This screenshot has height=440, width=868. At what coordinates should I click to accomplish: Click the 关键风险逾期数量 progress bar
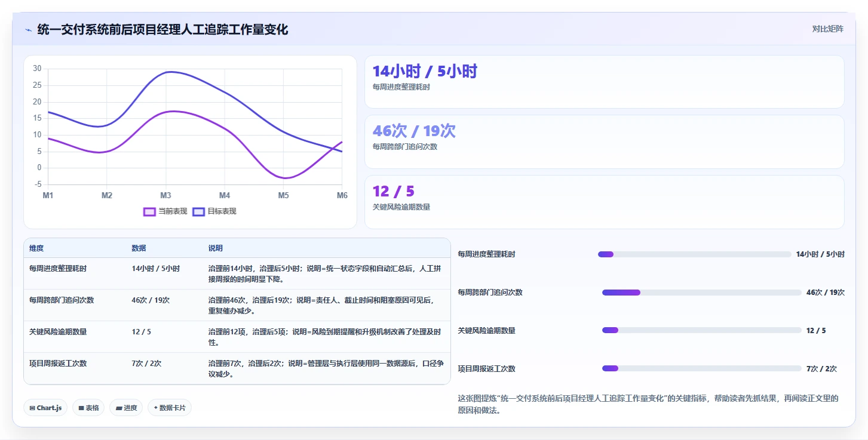click(x=701, y=330)
